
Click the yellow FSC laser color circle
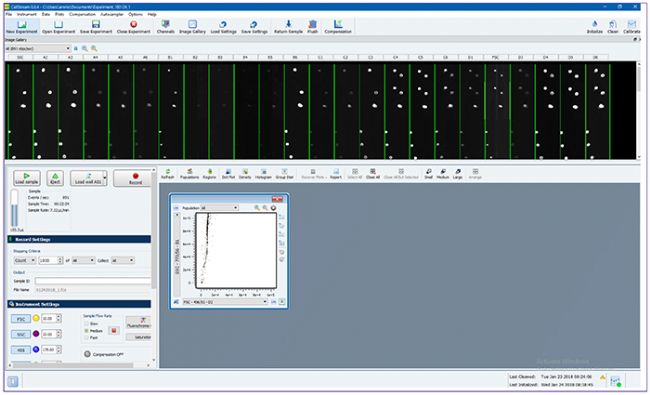click(x=36, y=318)
